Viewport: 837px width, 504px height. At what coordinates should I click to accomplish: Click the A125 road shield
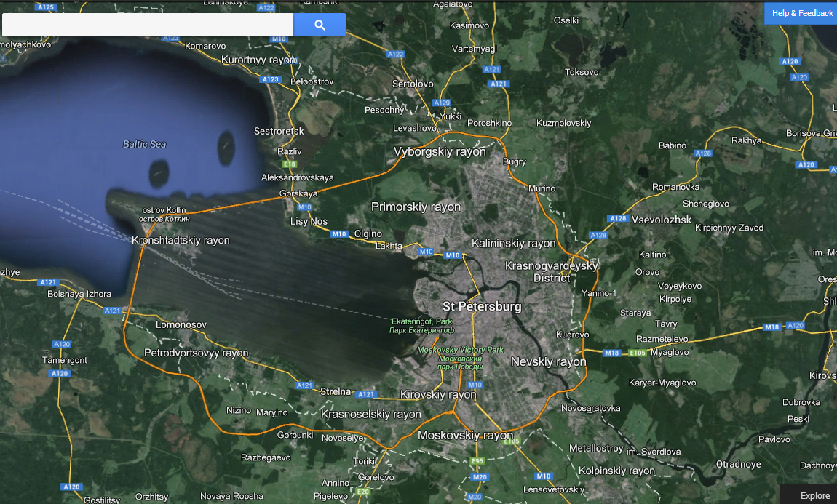coord(46,7)
